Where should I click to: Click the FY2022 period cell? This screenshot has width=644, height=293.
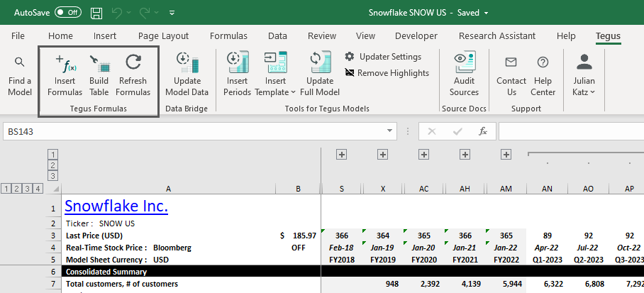point(506,260)
